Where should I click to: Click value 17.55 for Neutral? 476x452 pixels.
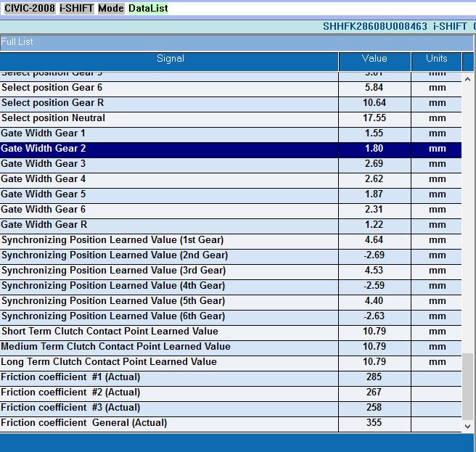click(374, 118)
